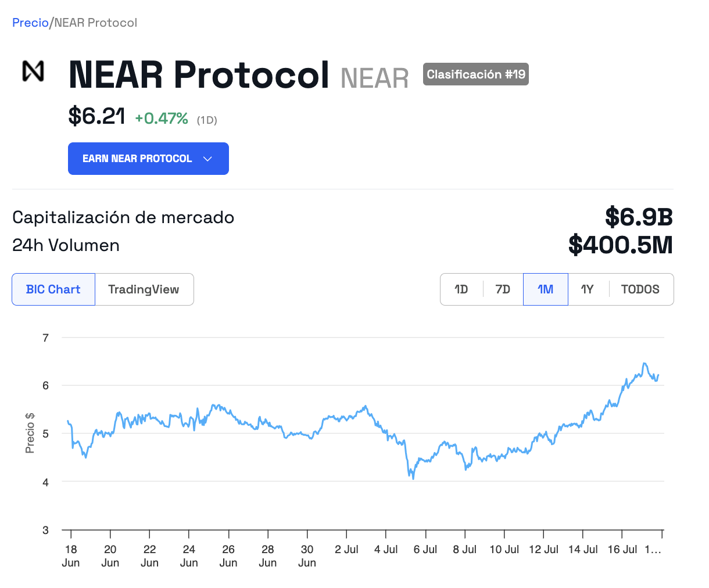Viewport: 709px width, 588px height.
Task: Click the $400.5M 24h volume value
Action: [620, 245]
